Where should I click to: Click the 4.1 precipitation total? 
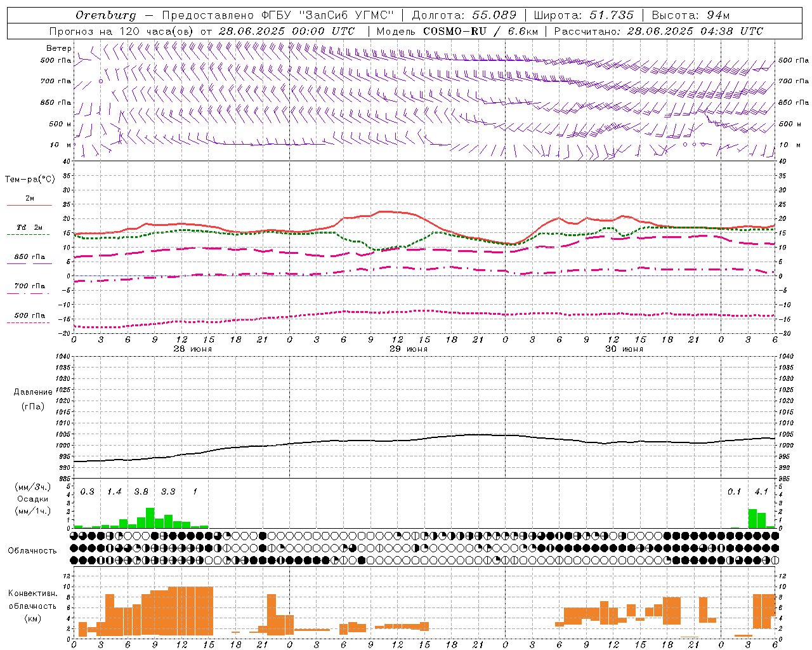click(761, 492)
